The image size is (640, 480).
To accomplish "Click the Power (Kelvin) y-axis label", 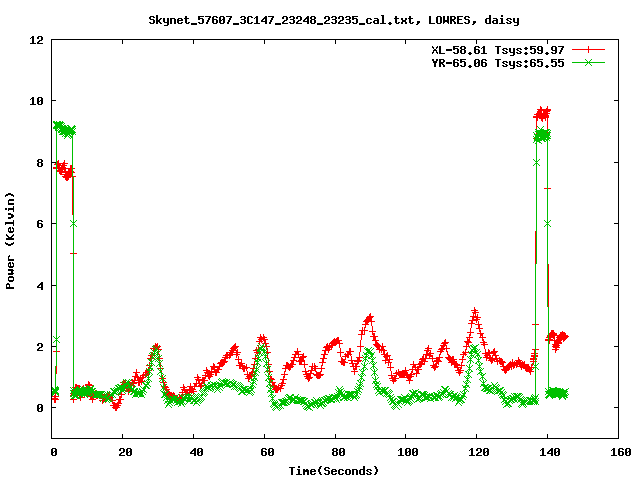I will [x=10, y=241].
